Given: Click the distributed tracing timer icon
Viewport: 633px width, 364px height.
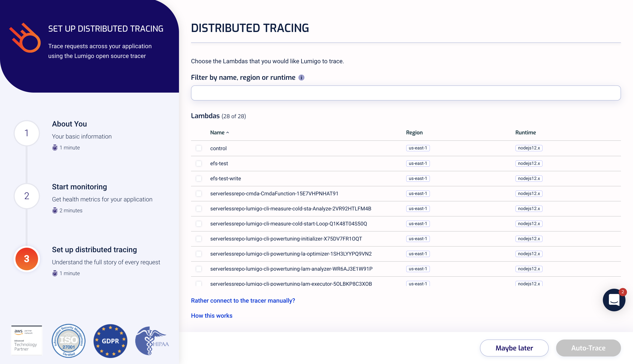Looking at the screenshot, I should click(55, 273).
